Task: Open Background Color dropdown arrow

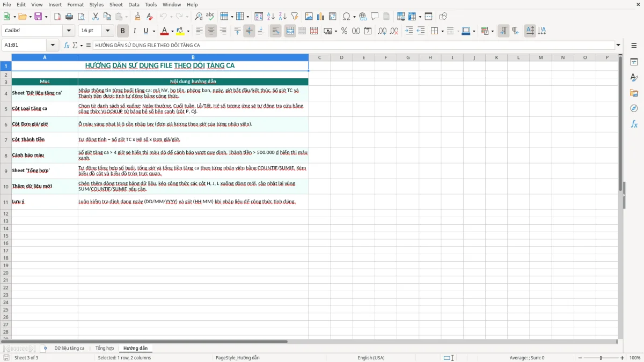Action: 188,31
